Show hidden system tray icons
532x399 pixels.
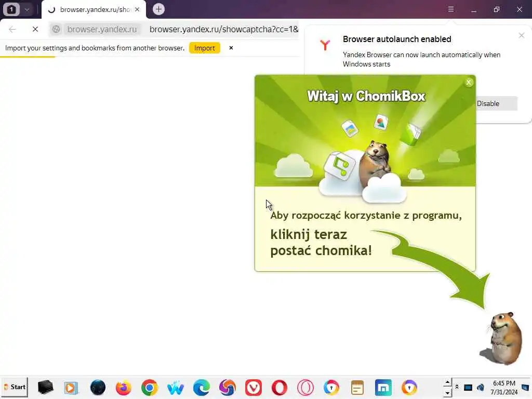click(457, 387)
